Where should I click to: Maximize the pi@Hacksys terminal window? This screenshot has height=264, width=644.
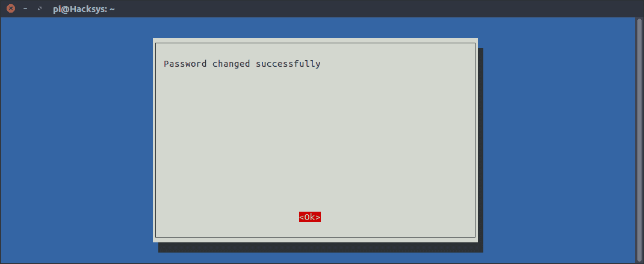pyautogui.click(x=40, y=8)
